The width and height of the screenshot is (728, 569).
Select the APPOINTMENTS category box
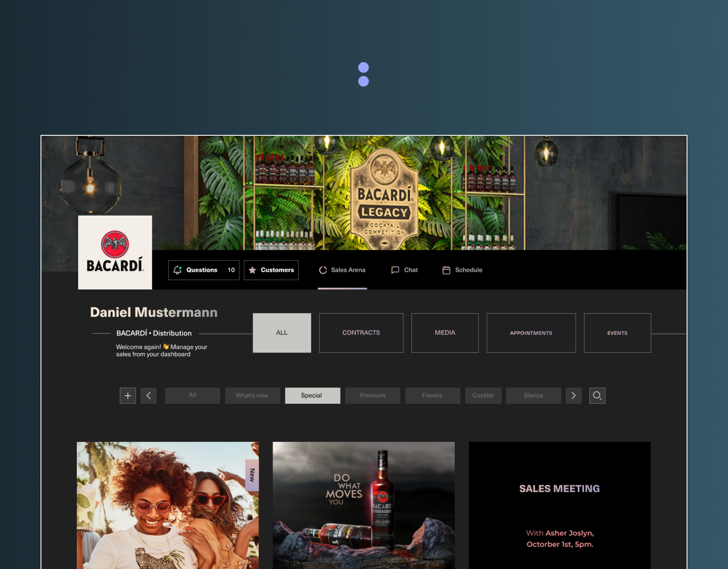pyautogui.click(x=531, y=333)
